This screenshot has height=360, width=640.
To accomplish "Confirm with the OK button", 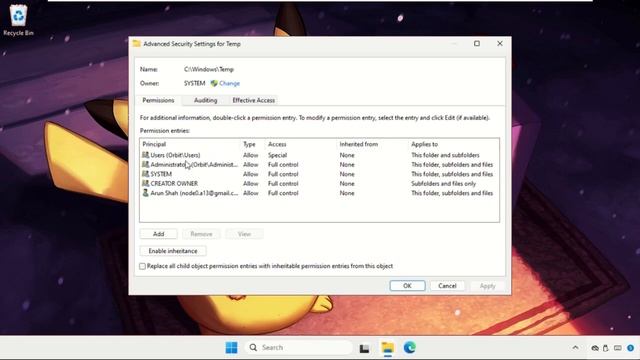I will click(x=407, y=286).
